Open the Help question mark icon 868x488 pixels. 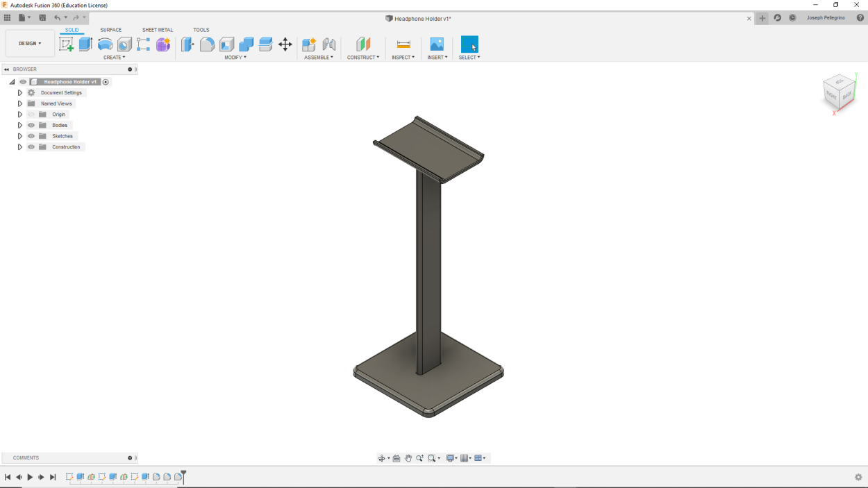pos(860,18)
